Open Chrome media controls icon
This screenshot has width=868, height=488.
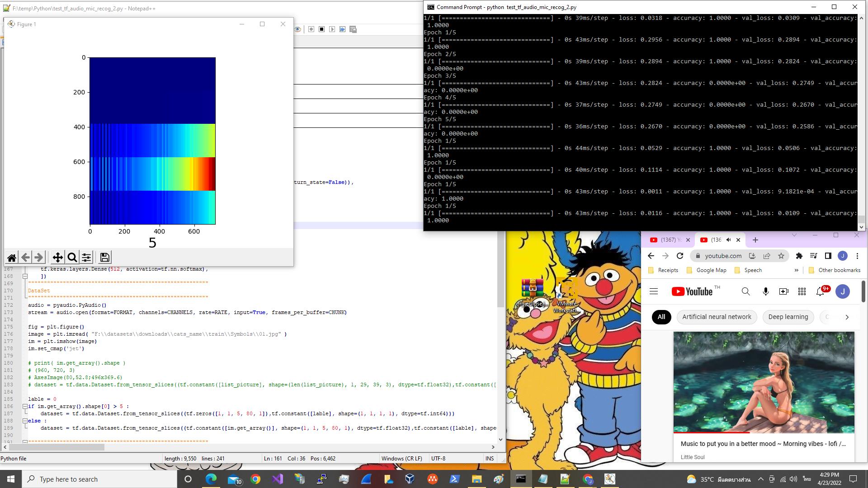tap(814, 256)
